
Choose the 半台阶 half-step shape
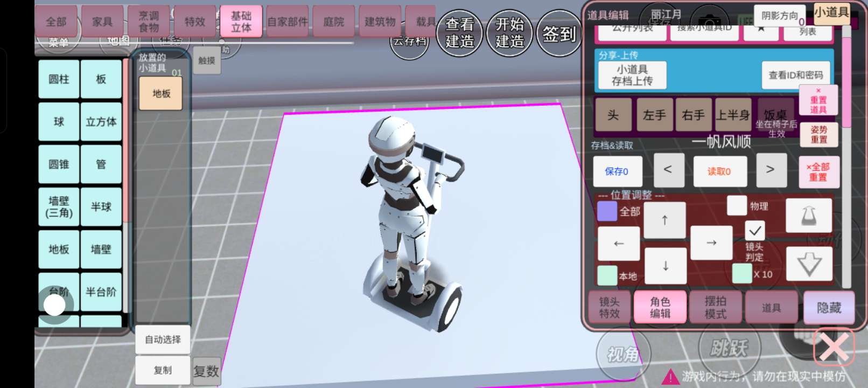click(101, 292)
